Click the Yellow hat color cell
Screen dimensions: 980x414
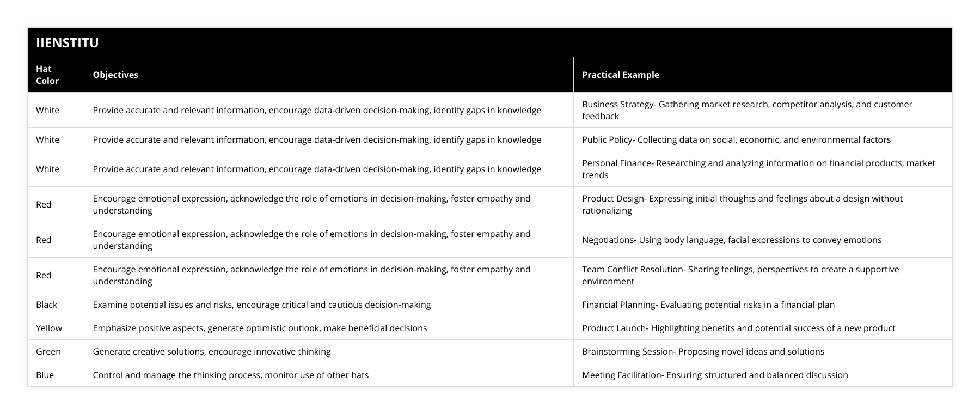point(49,328)
